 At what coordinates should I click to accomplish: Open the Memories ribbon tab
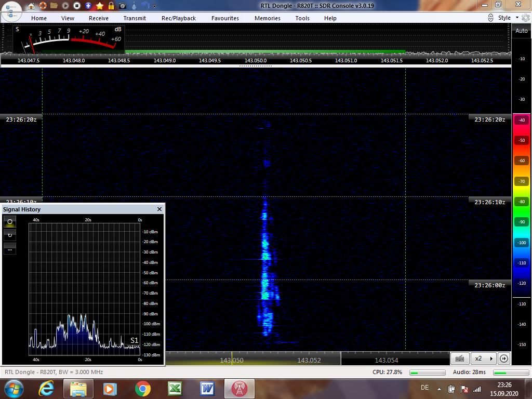click(268, 18)
